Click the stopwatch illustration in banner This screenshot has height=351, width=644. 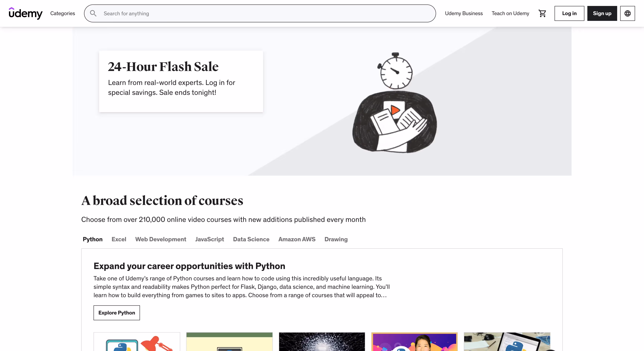pos(395,71)
